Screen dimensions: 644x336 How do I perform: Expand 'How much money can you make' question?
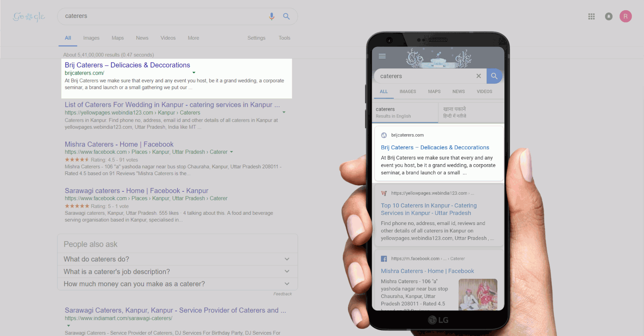tap(177, 284)
